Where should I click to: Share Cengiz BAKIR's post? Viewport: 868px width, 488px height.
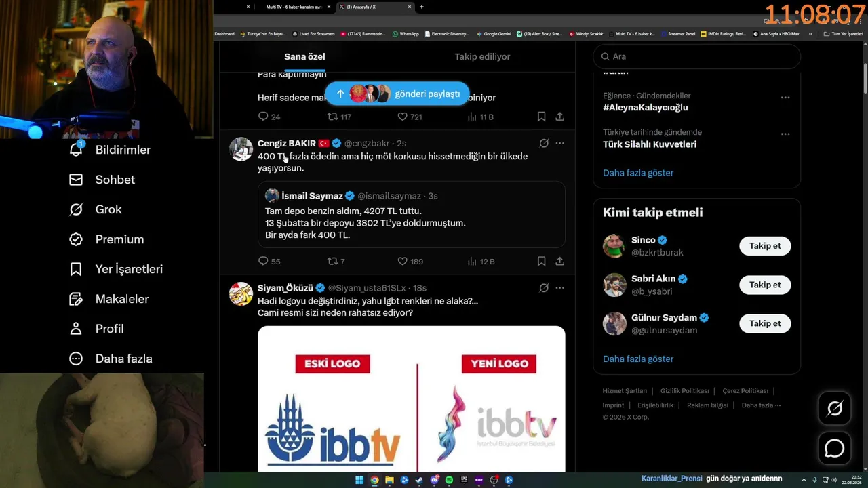(559, 261)
